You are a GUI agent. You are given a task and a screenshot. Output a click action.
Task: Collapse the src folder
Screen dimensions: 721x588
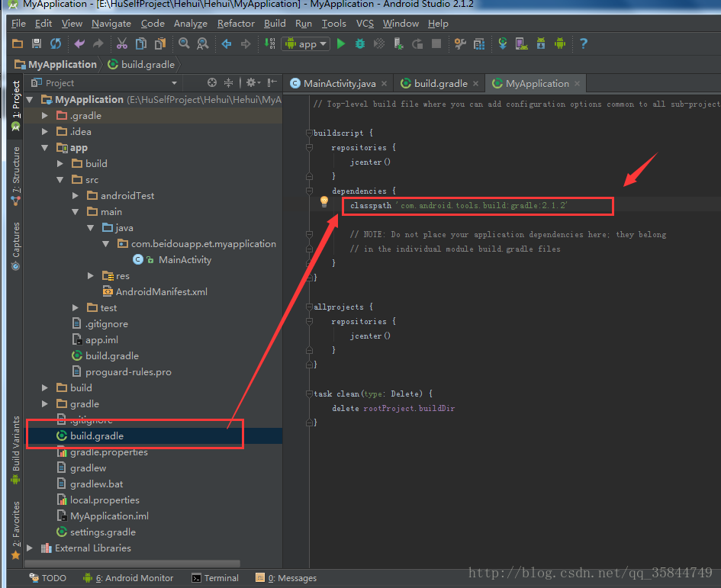click(x=60, y=180)
